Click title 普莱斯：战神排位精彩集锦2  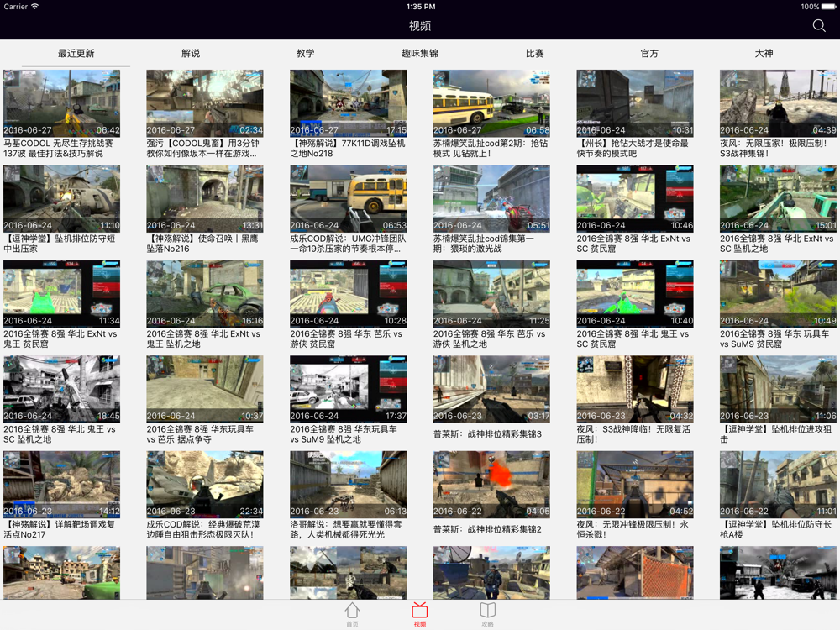(487, 530)
